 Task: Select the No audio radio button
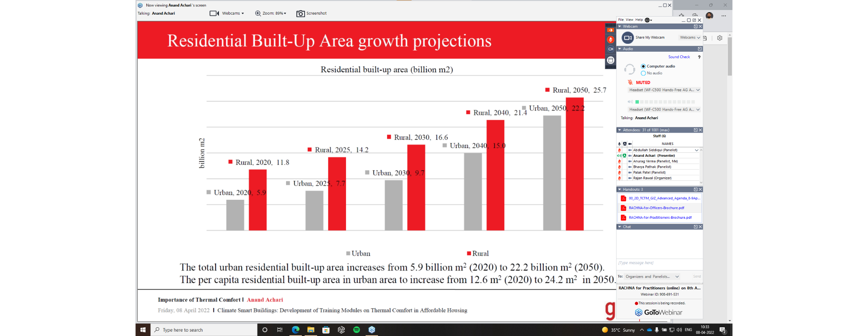[x=643, y=73]
